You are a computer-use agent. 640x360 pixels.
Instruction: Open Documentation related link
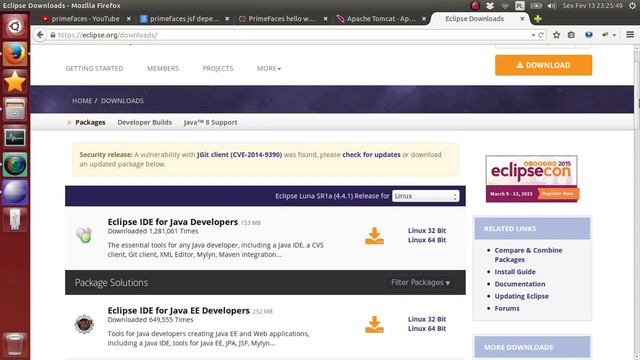click(520, 284)
